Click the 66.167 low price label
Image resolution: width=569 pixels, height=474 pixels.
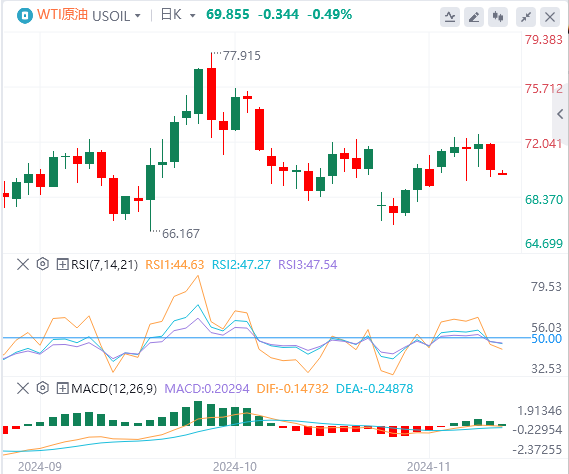click(x=181, y=233)
